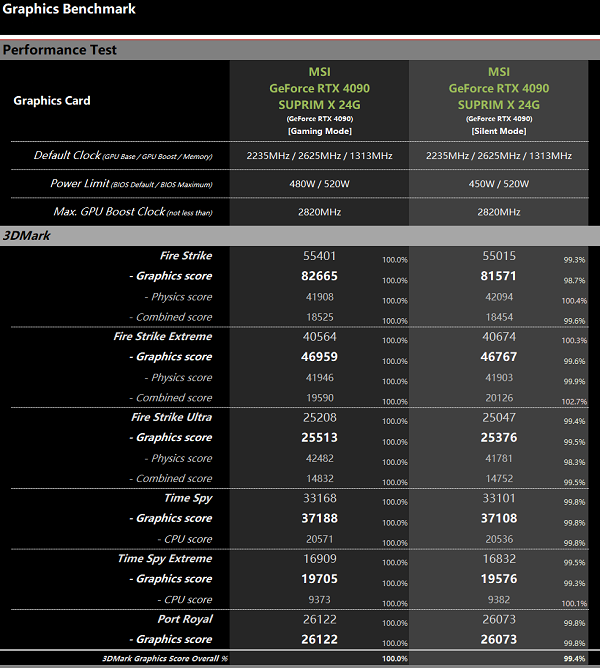600x668 pixels.
Task: Select the physics score "42482"
Action: [320, 458]
